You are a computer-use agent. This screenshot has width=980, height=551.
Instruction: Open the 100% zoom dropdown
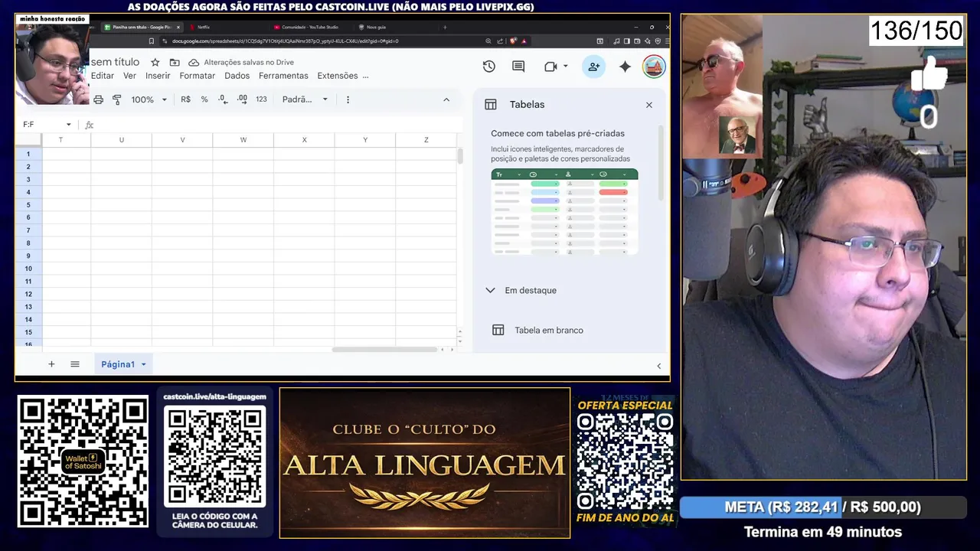pos(149,99)
